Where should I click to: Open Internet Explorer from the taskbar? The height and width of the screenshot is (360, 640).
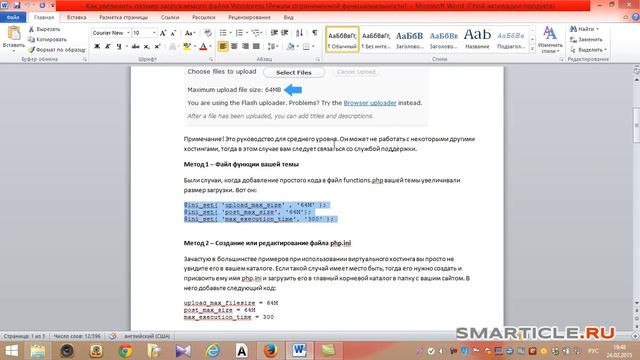point(213,351)
